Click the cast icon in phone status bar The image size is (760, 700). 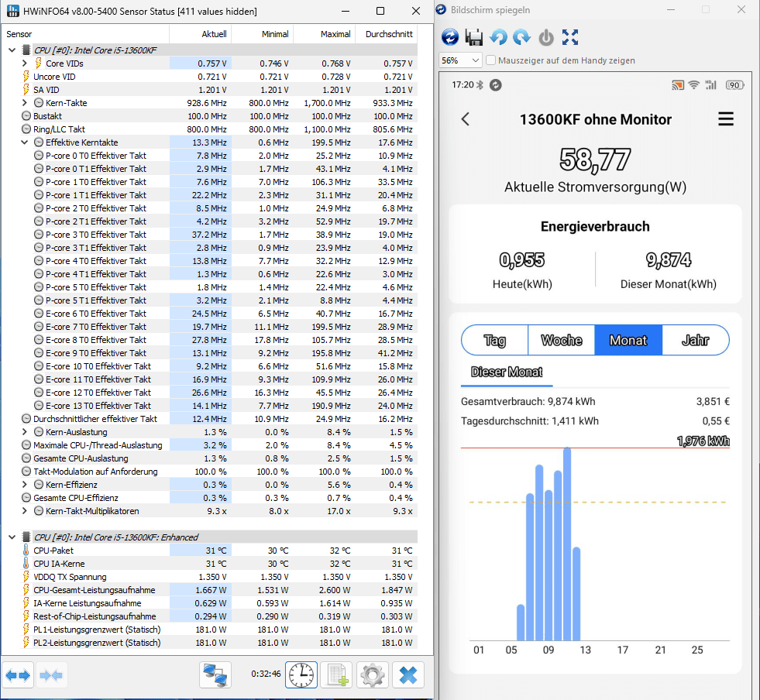tap(678, 85)
